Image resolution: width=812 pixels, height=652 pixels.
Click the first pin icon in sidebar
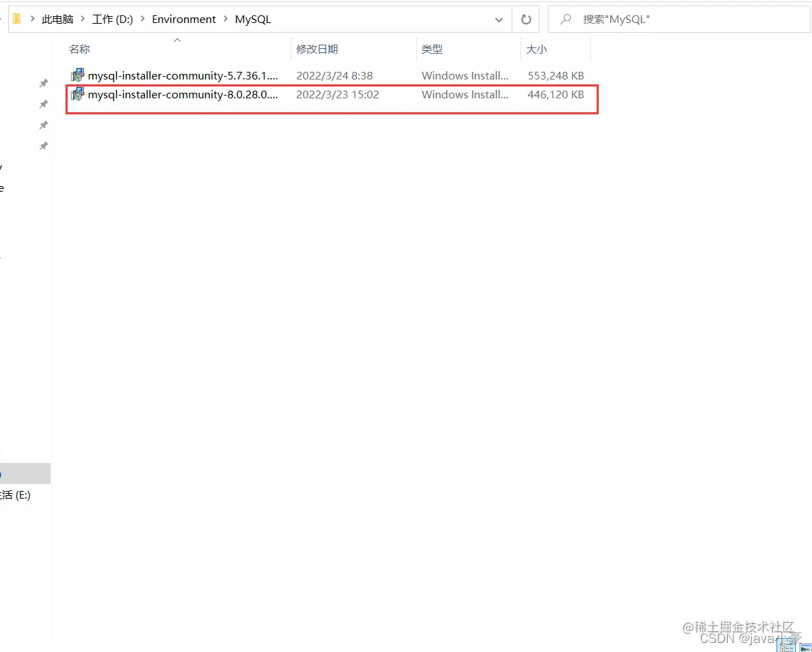point(43,83)
